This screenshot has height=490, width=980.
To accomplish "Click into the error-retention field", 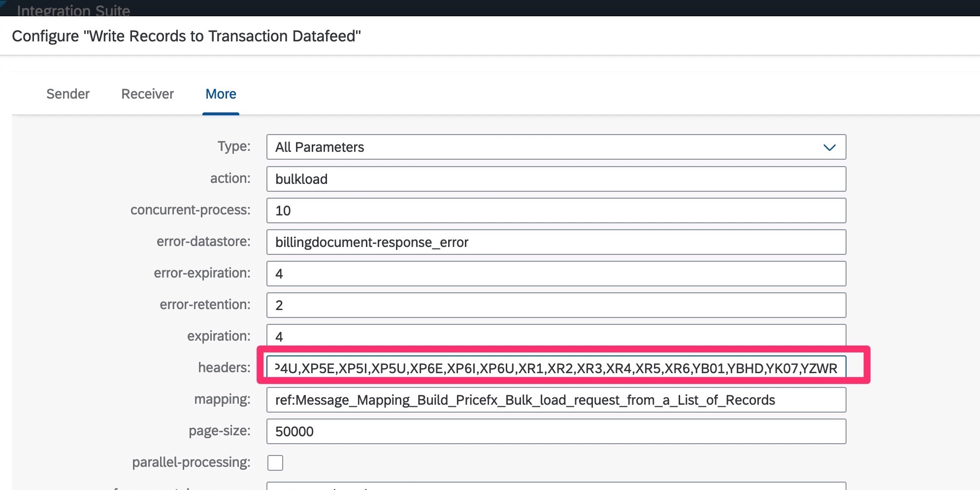I will point(555,305).
